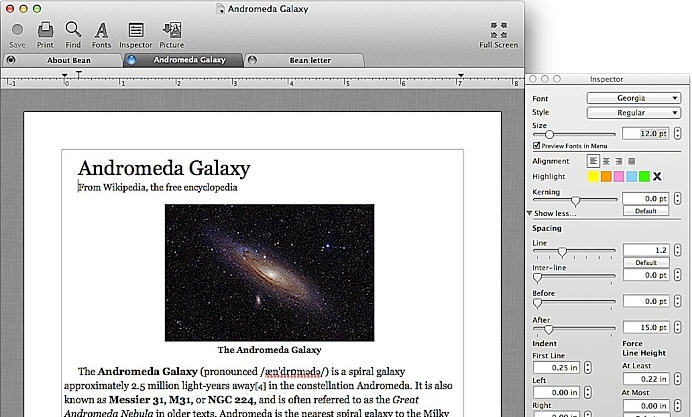Open Find with the magnifier icon
The width and height of the screenshot is (692, 417).
coord(73,30)
